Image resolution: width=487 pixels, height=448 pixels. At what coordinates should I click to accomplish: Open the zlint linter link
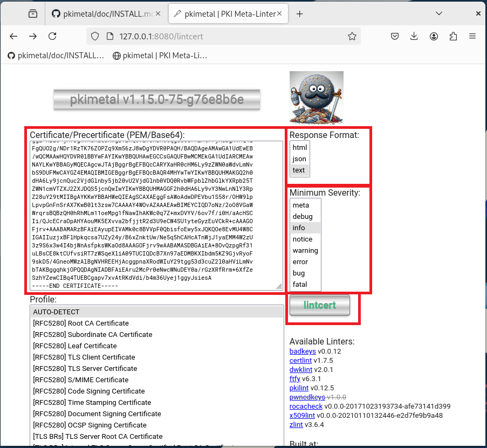click(x=296, y=425)
